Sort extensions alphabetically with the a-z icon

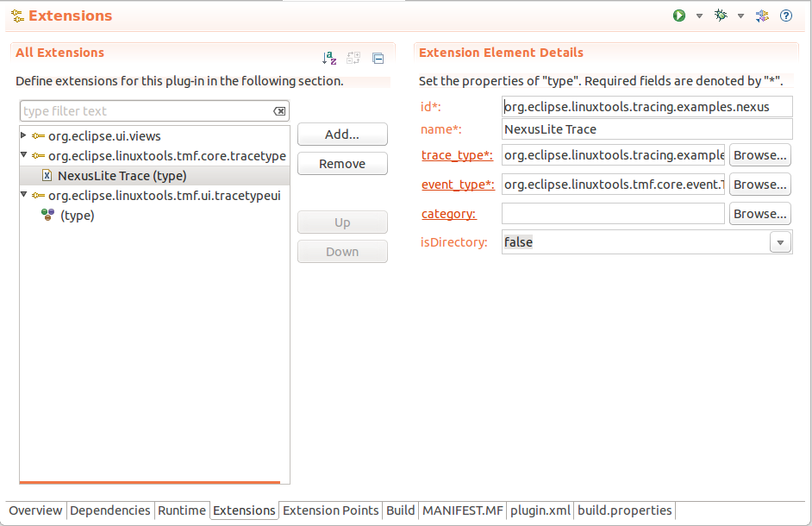(329, 59)
